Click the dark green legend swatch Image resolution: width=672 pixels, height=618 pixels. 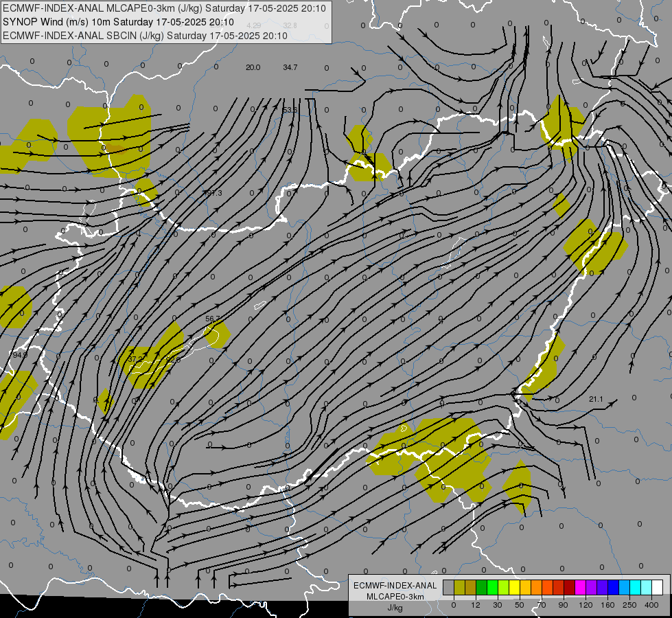(x=481, y=588)
